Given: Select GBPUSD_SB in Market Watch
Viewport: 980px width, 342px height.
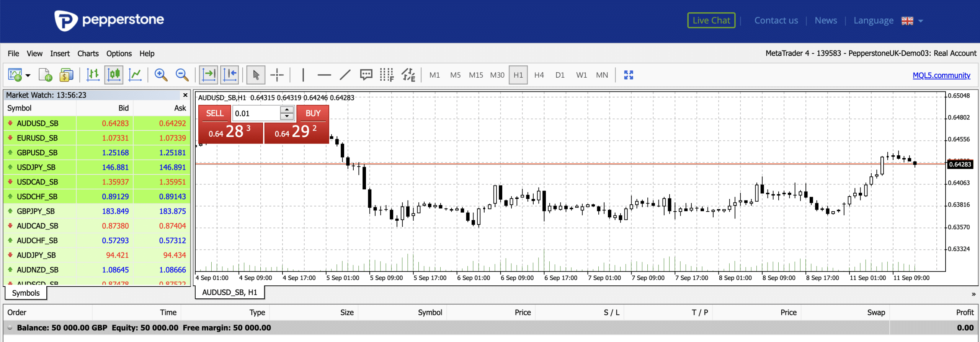Looking at the screenshot, I should [x=97, y=153].
